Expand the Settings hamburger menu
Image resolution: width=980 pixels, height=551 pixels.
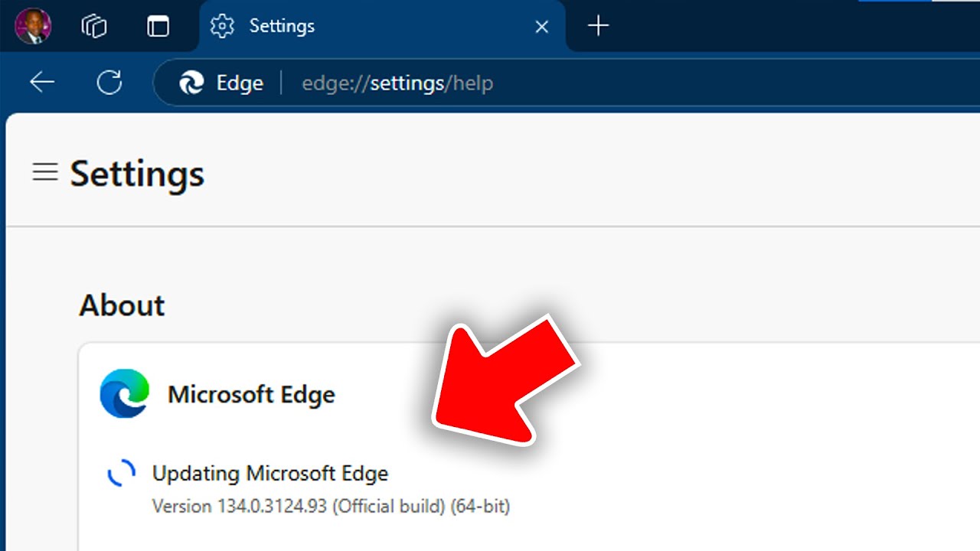pos(45,172)
